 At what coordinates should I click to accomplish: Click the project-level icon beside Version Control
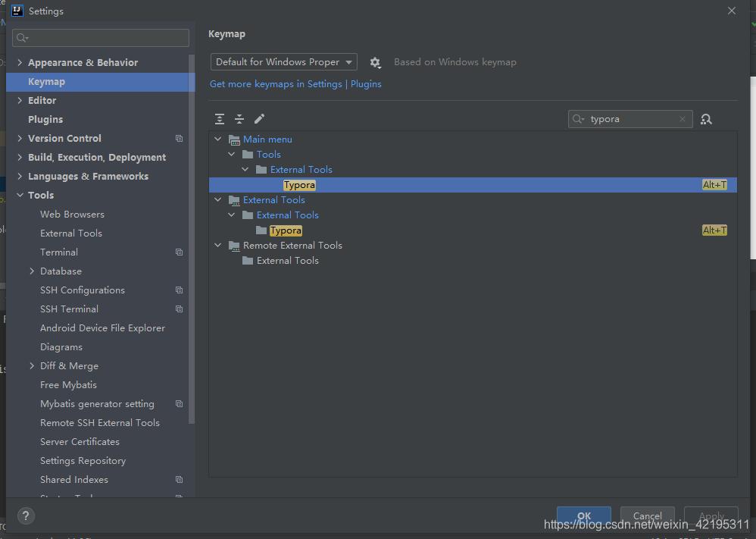point(179,139)
